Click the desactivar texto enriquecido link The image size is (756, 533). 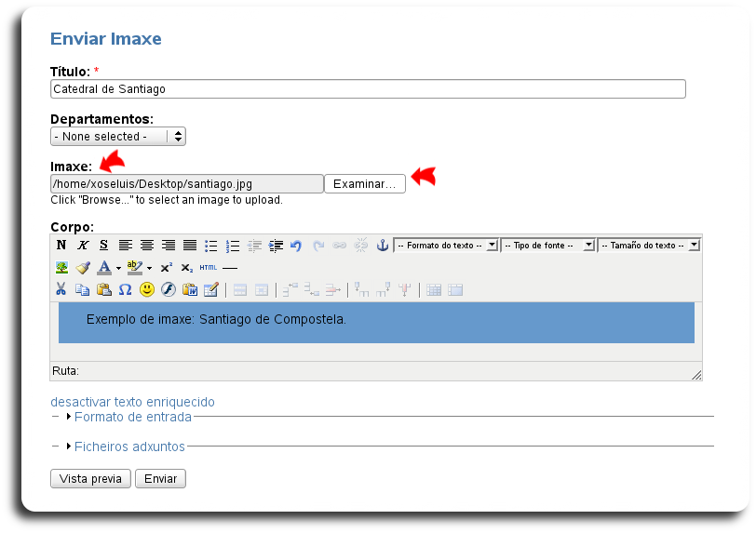pos(132,402)
